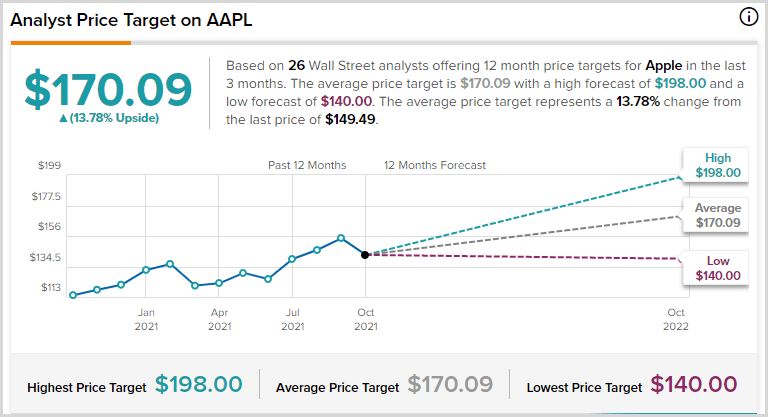Click the January 2021 data point on chart
The height and width of the screenshot is (417, 768).
pyautogui.click(x=146, y=270)
